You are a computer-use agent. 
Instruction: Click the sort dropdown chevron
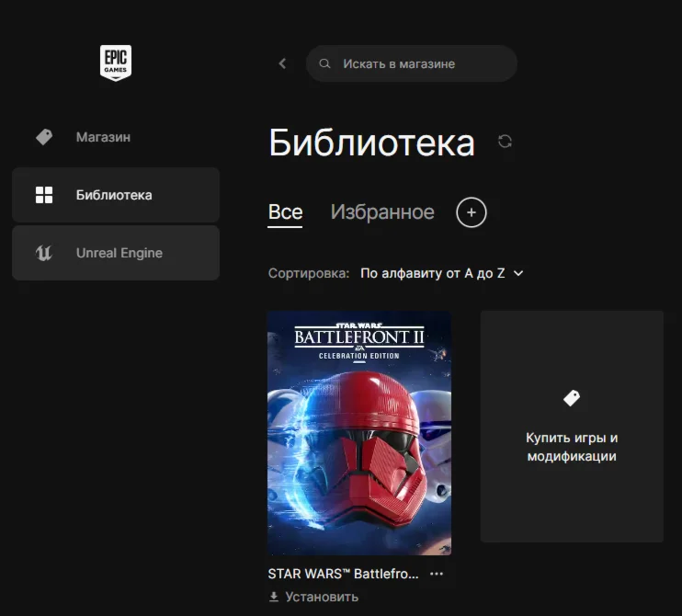pyautogui.click(x=518, y=274)
